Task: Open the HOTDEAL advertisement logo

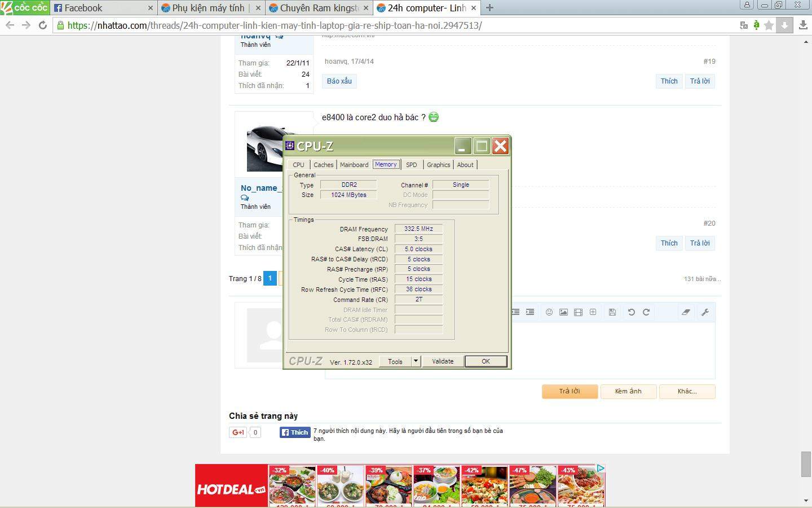Action: [231, 485]
